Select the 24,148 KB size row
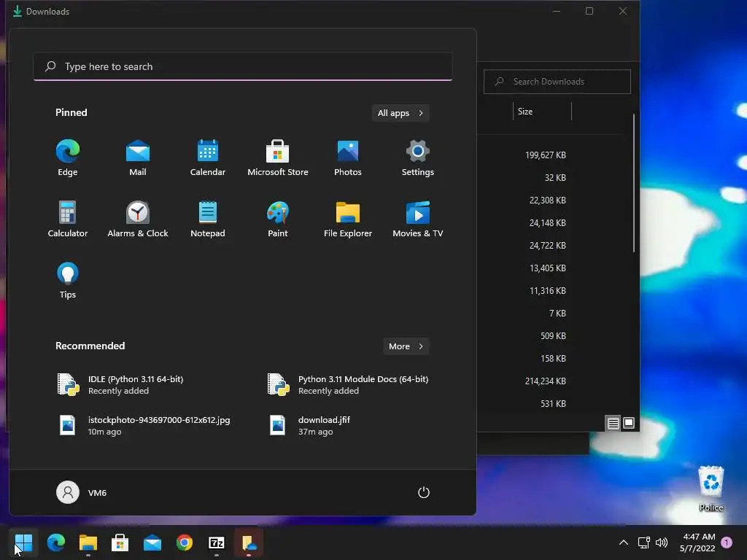This screenshot has width=747, height=560. pyautogui.click(x=547, y=223)
